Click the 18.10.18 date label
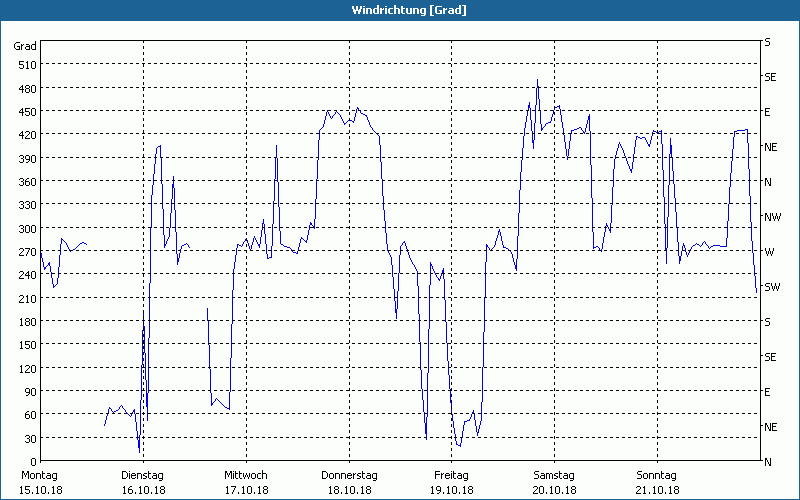This screenshot has height=500, width=800. [349, 490]
